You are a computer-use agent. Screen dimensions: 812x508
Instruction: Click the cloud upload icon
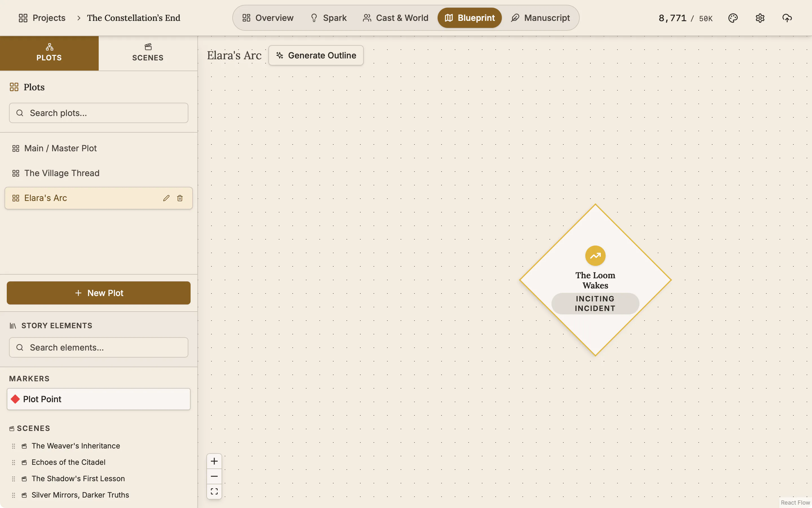pyautogui.click(x=787, y=18)
